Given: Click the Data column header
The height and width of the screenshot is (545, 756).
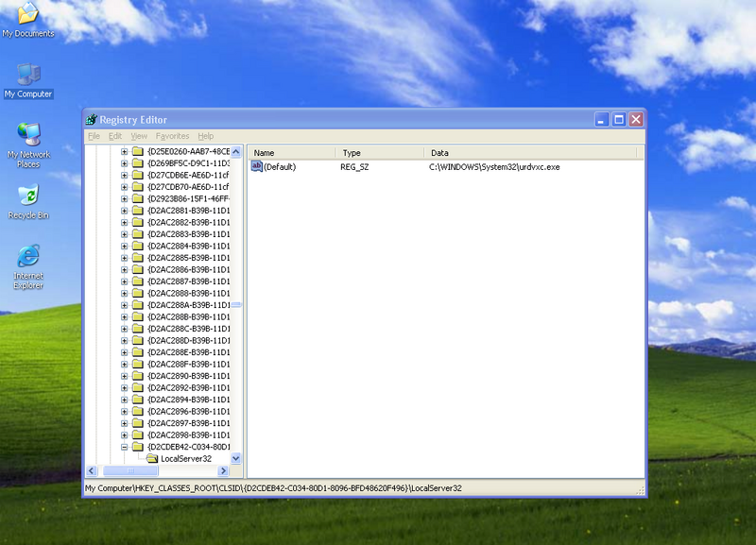Looking at the screenshot, I should point(530,153).
